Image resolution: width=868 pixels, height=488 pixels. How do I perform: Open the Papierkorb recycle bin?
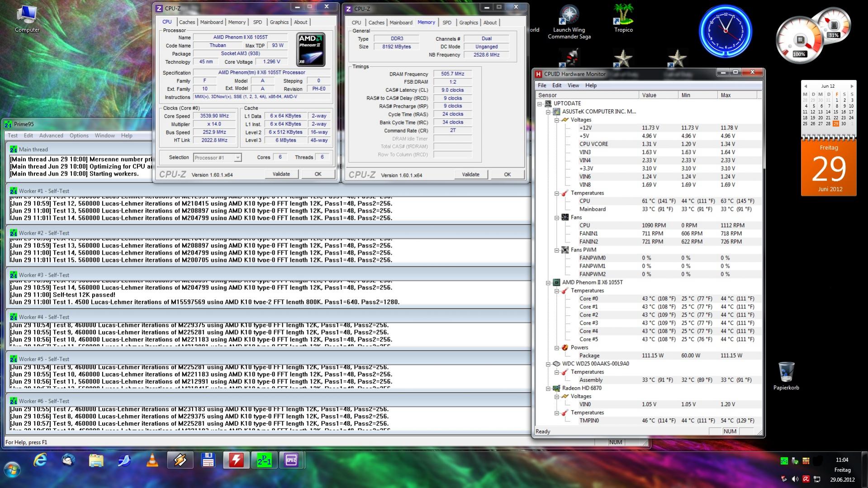pos(786,375)
